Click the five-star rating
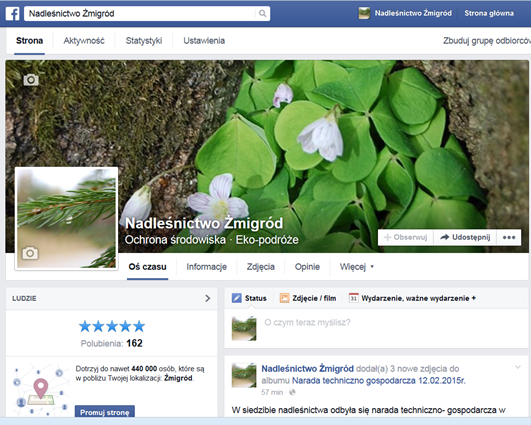The width and height of the screenshot is (531, 425). point(112,326)
